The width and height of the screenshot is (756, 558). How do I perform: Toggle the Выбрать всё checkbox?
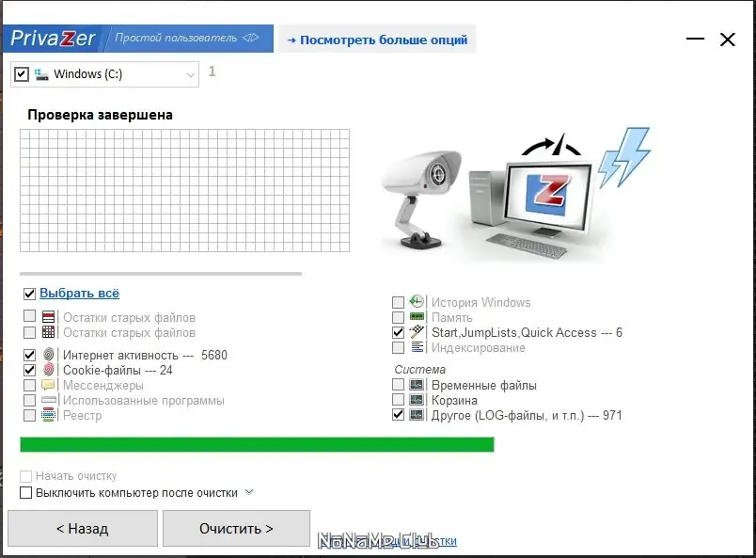tap(29, 294)
